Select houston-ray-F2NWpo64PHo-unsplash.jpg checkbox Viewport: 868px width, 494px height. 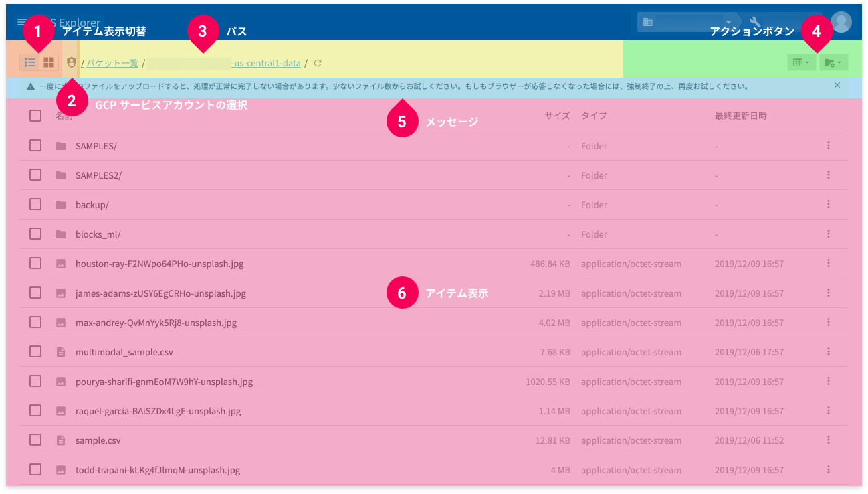[x=35, y=263]
